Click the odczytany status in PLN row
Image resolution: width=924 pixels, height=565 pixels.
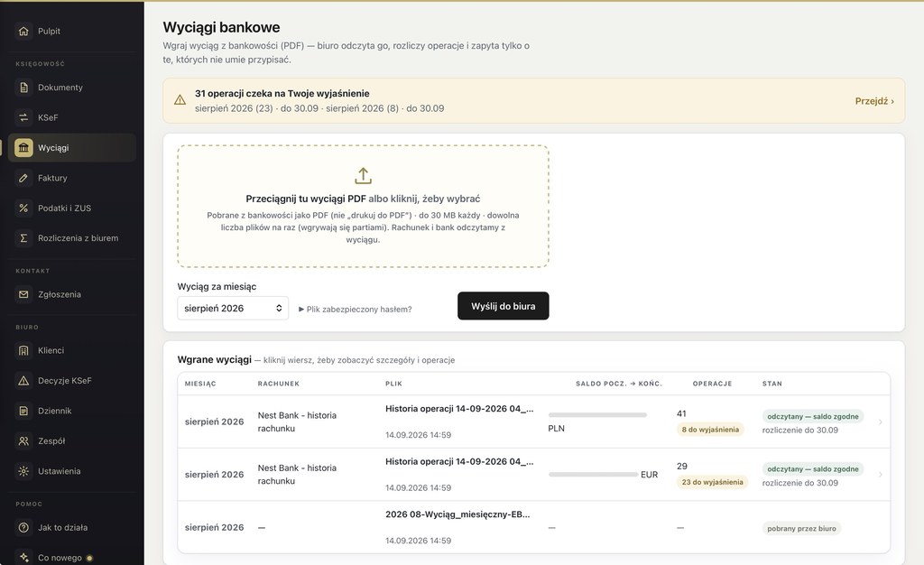[x=813, y=417]
